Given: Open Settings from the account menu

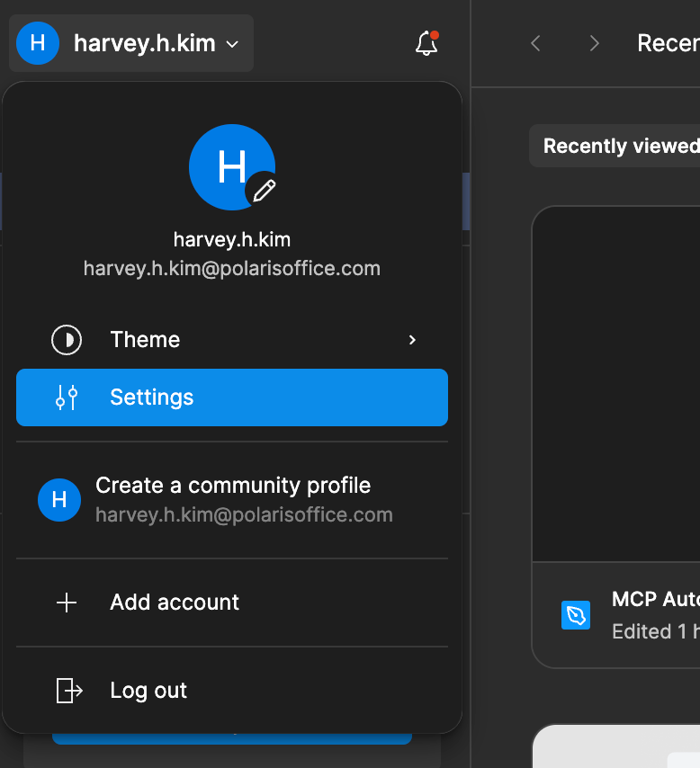Looking at the screenshot, I should click(232, 397).
